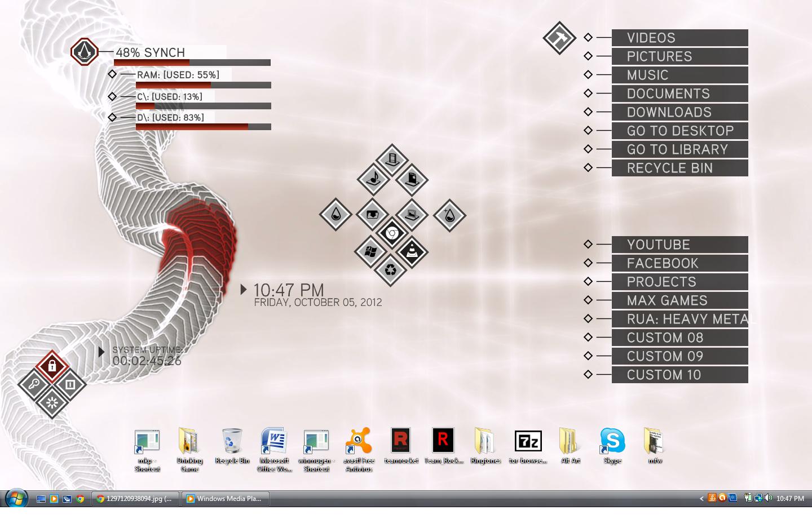Open the Skype desktop shortcut

coord(612,446)
